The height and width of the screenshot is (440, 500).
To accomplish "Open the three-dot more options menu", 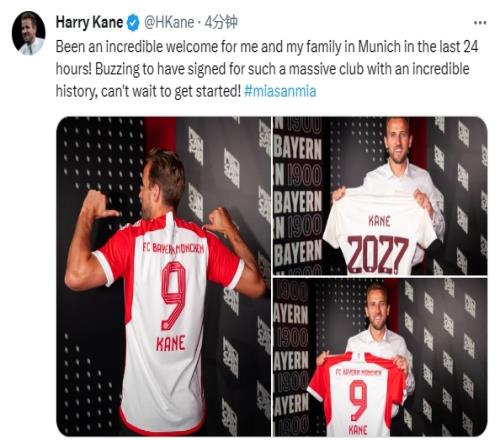I will 480,23.
